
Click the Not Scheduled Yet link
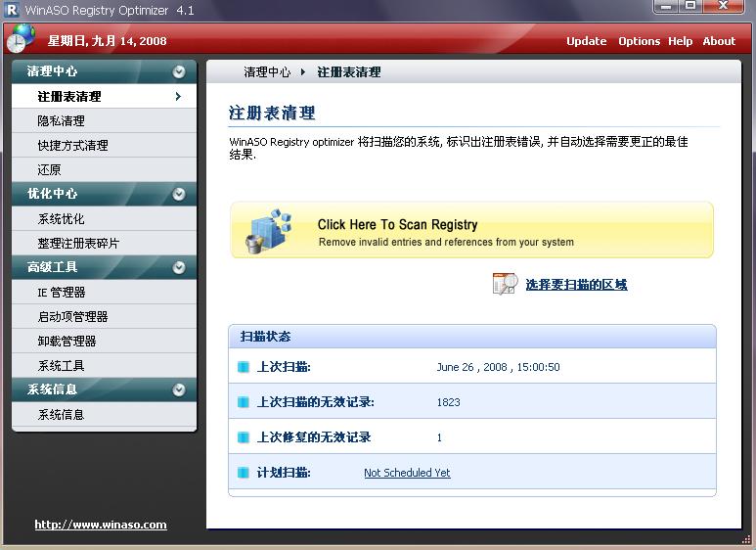coord(407,473)
